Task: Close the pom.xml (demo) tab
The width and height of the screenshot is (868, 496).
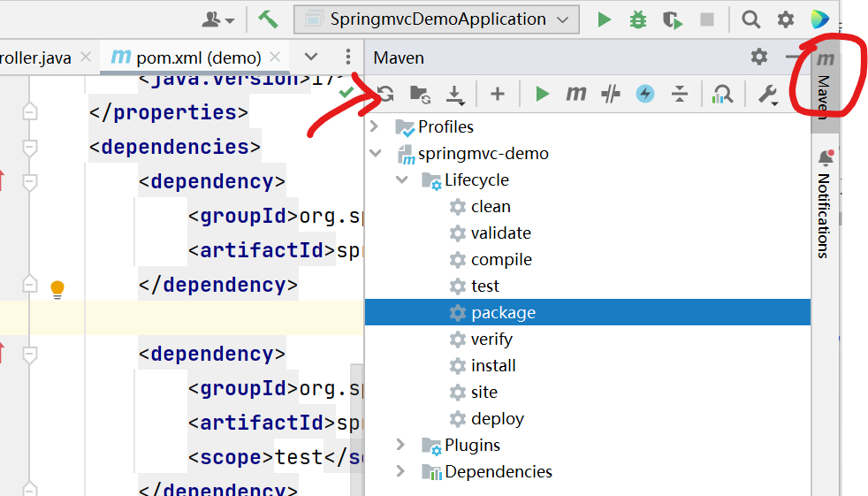Action: point(275,57)
